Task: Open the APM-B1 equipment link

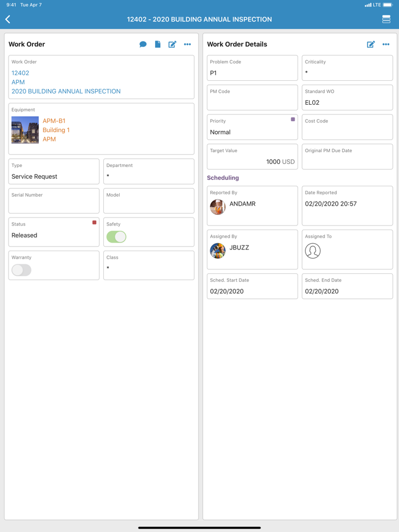Action: [54, 121]
